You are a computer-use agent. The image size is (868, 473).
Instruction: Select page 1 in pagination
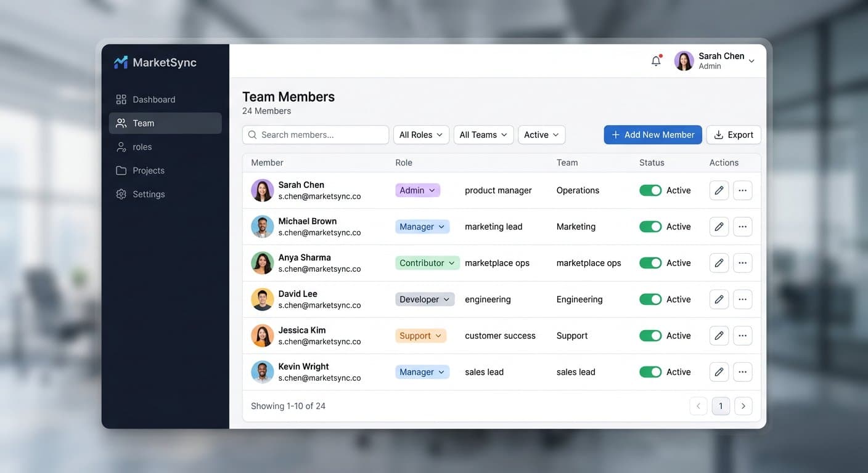(721, 406)
